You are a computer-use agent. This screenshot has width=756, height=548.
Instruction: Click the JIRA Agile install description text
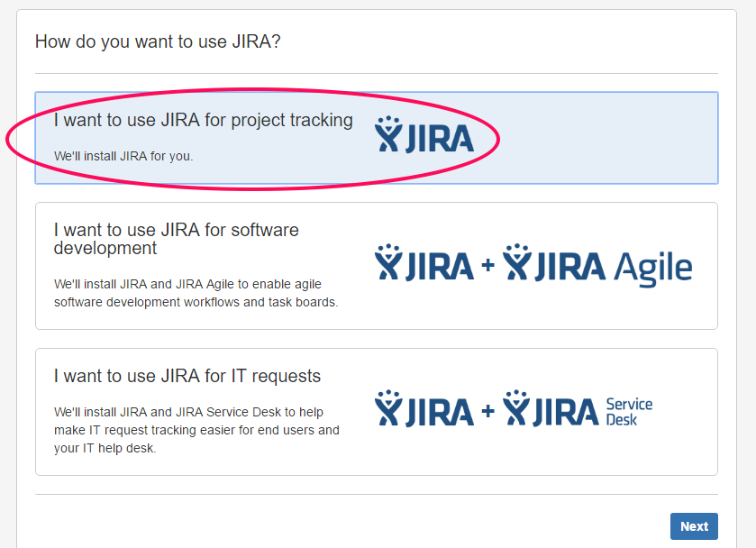point(196,293)
